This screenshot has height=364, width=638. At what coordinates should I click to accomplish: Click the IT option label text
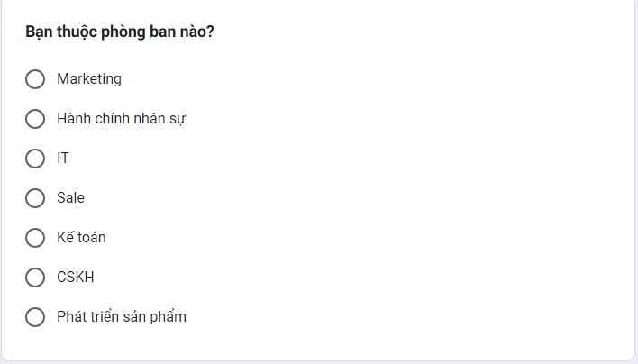63,159
